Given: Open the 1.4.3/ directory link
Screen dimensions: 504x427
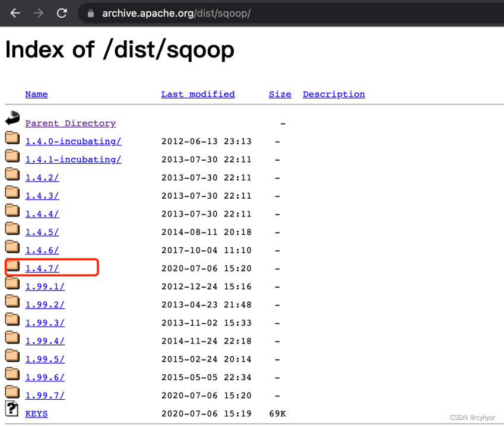Looking at the screenshot, I should coord(42,196).
